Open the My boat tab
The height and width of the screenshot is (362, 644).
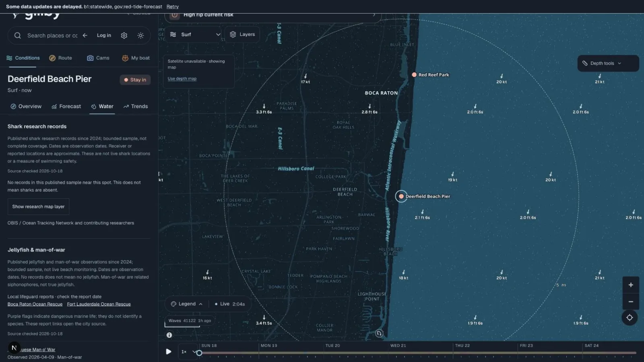click(x=136, y=58)
